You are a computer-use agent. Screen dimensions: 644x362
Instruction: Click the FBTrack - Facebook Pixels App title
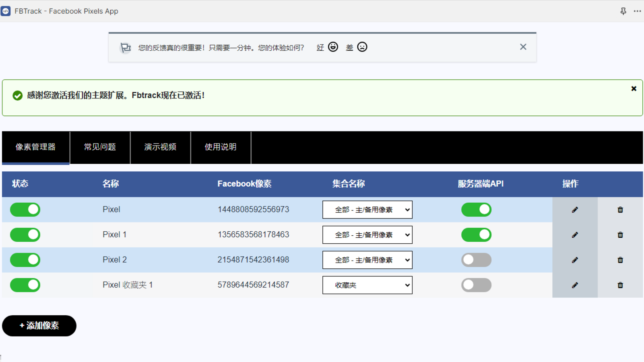coord(66,11)
